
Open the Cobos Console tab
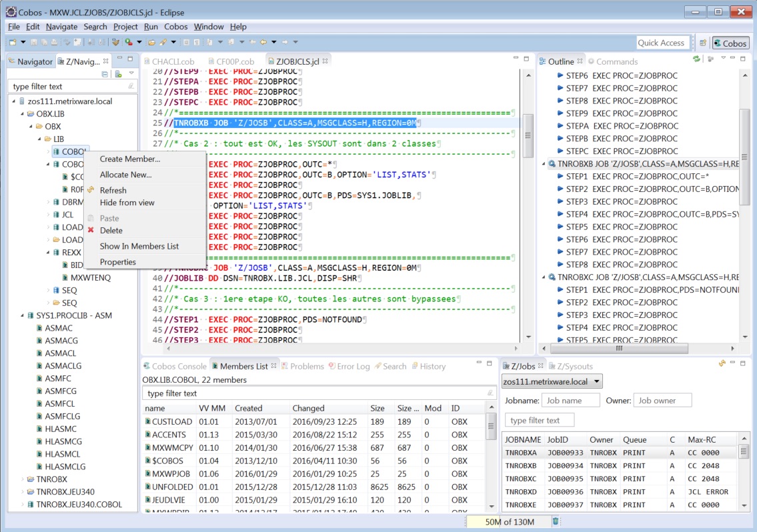pos(175,366)
